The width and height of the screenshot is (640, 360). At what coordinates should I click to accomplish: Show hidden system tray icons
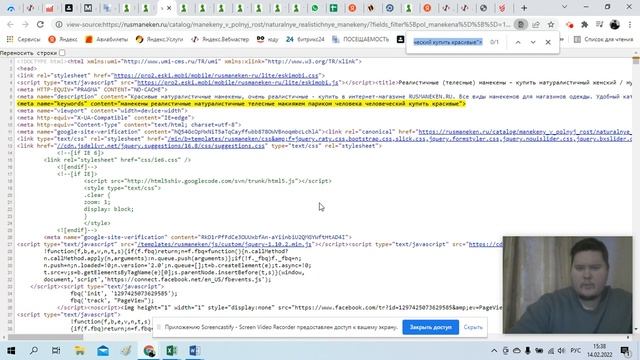pyautogui.click(x=494, y=351)
